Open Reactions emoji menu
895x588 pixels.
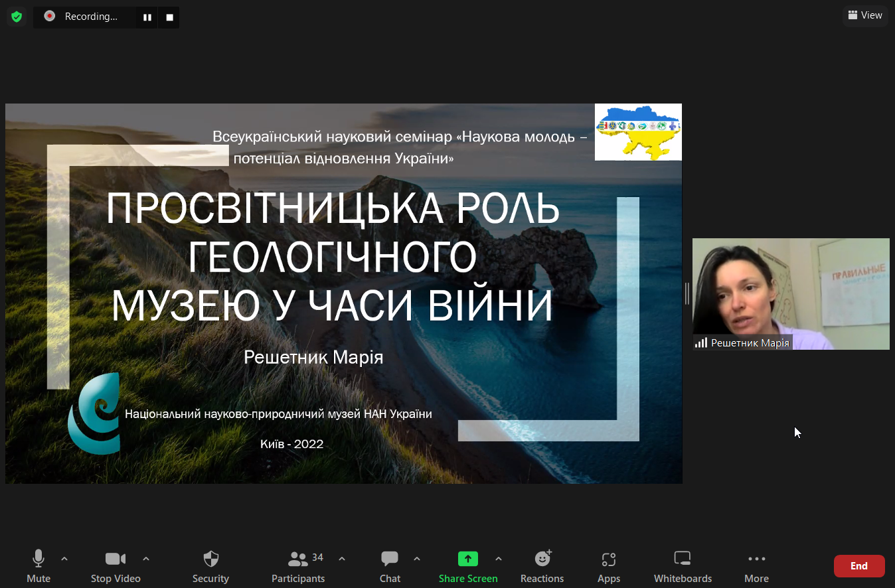point(542,566)
